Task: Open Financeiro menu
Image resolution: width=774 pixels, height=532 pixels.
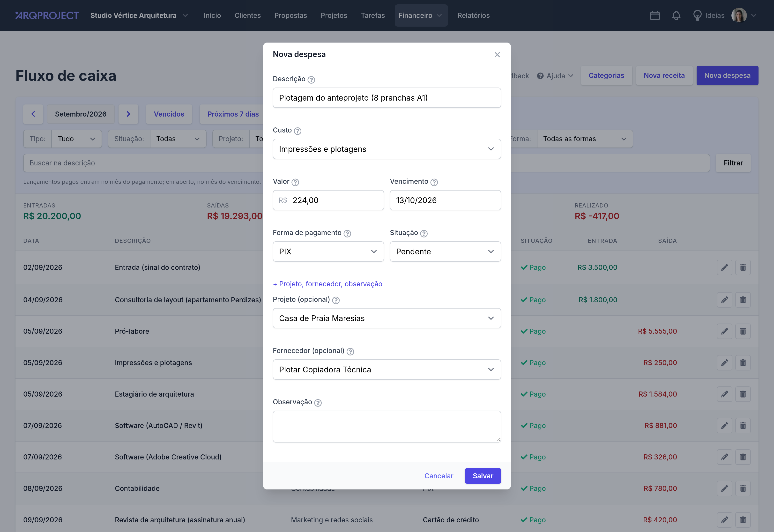Action: pyautogui.click(x=421, y=16)
